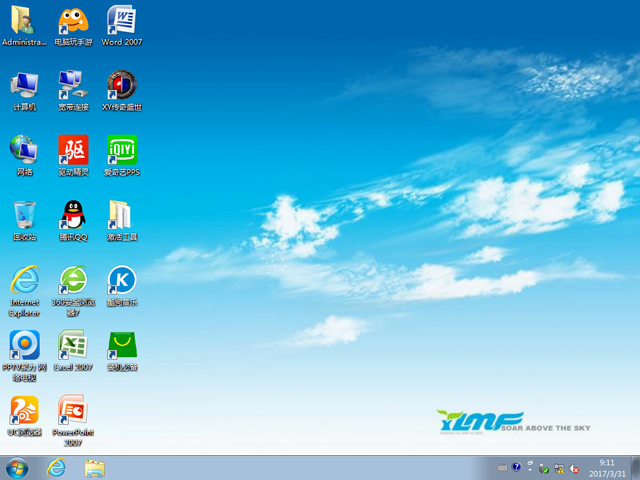Open the iQIYI PPS green icon
Screen dimensions: 640x480
(x=121, y=150)
